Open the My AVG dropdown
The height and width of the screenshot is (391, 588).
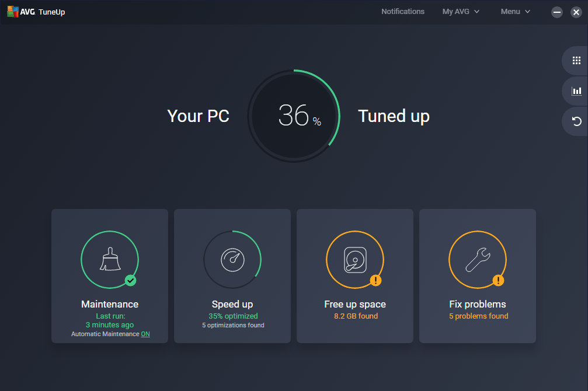click(456, 11)
